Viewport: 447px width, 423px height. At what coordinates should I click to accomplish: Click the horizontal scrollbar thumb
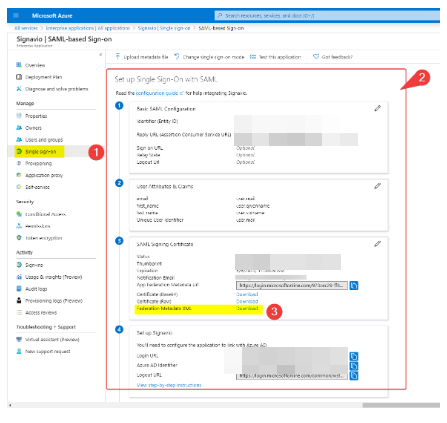401,405
